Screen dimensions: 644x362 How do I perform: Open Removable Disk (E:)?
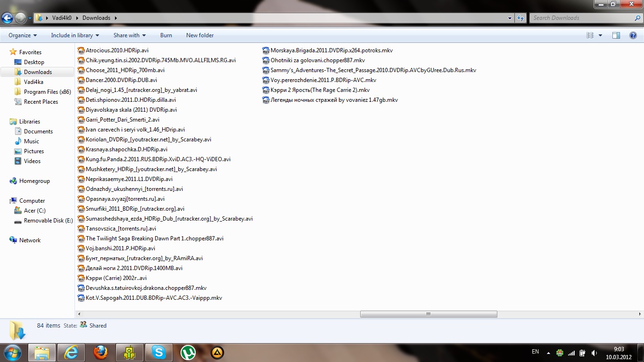(48, 221)
